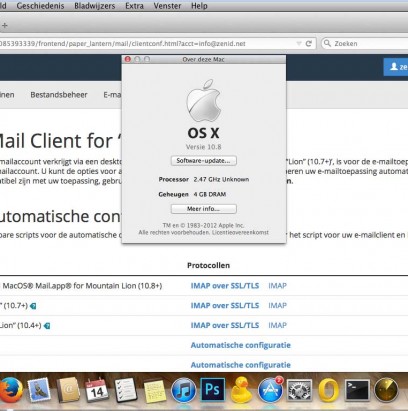This screenshot has height=411, width=408.
Task: Open the Contacts address book icon
Action: 67,390
